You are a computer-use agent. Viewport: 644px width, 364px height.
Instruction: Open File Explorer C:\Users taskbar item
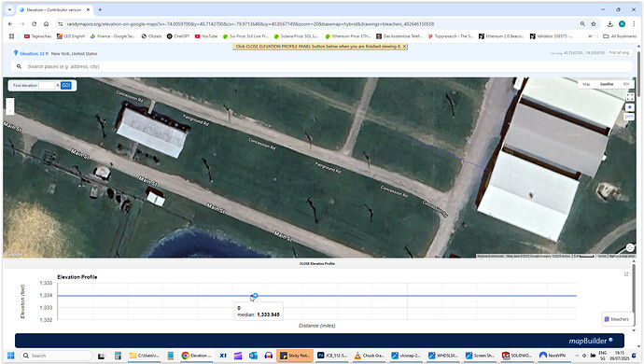(144, 356)
